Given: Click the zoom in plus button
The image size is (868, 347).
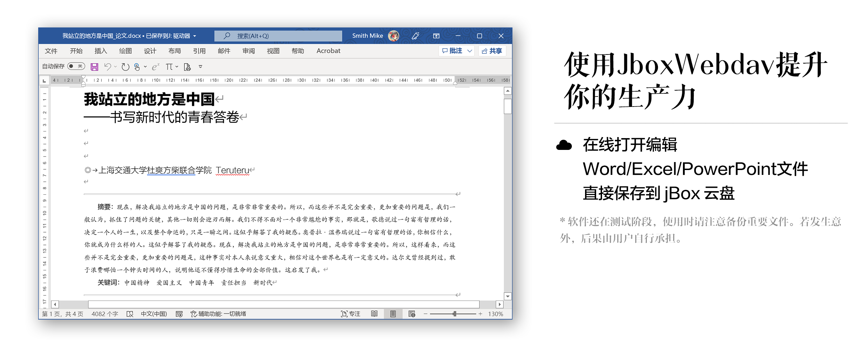Looking at the screenshot, I should coord(480,314).
